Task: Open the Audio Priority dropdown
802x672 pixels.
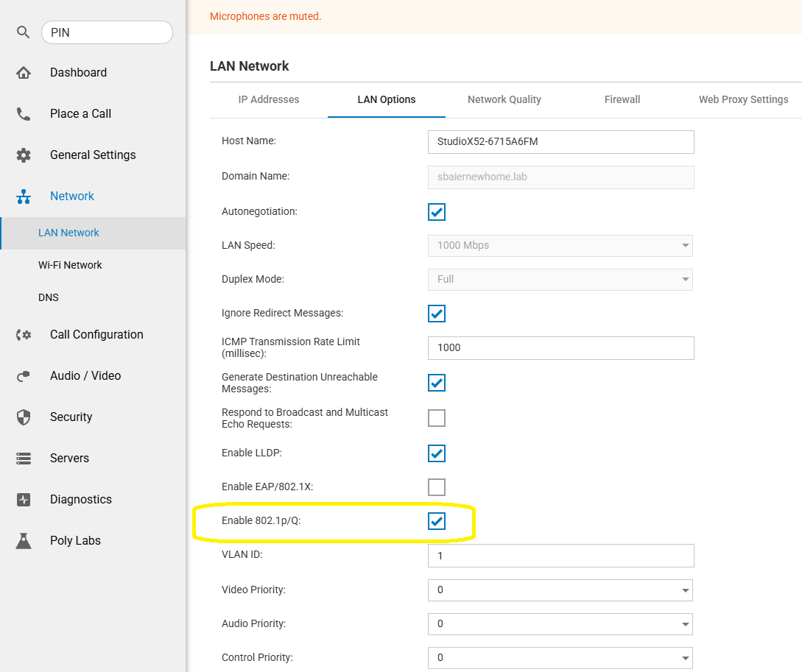Action: 560,624
